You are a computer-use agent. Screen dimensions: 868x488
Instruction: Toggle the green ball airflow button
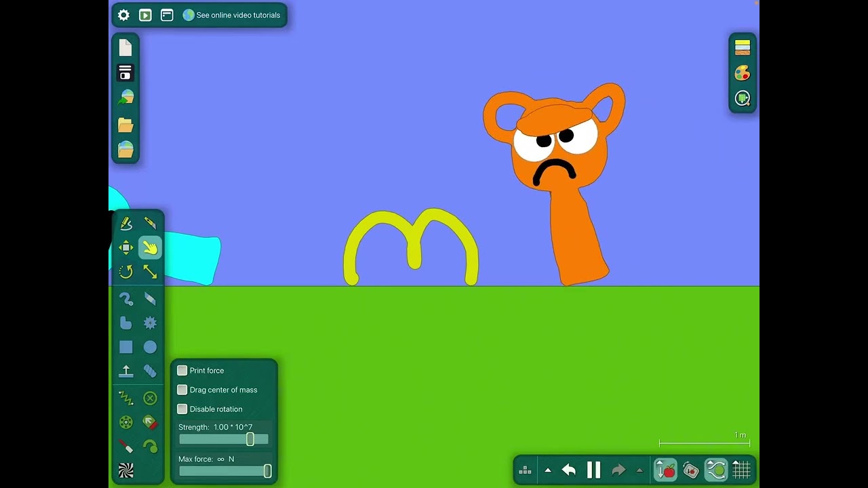(x=716, y=470)
